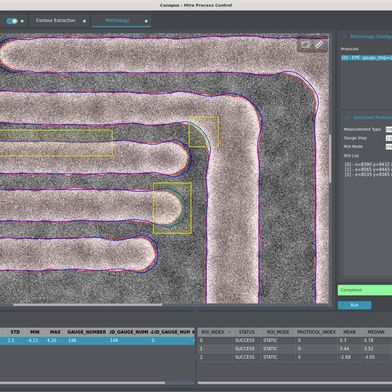This screenshot has height=392, width=392.
Task: Collapse the Selected Protocol section
Action: coord(347,118)
